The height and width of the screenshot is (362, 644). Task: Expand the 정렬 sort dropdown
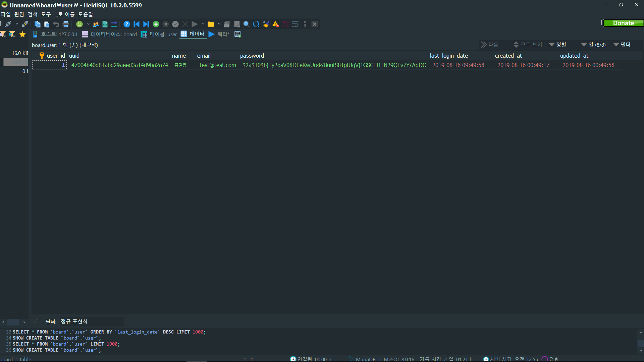(x=557, y=45)
